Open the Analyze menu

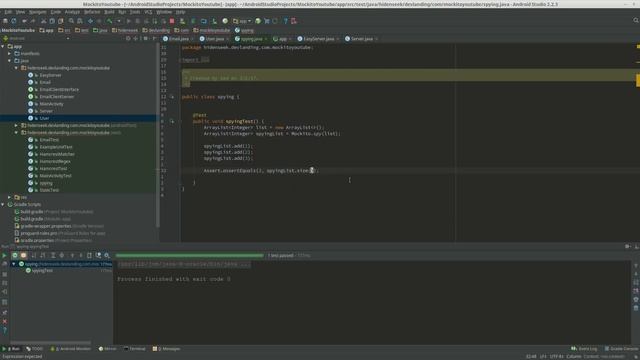[72, 12]
